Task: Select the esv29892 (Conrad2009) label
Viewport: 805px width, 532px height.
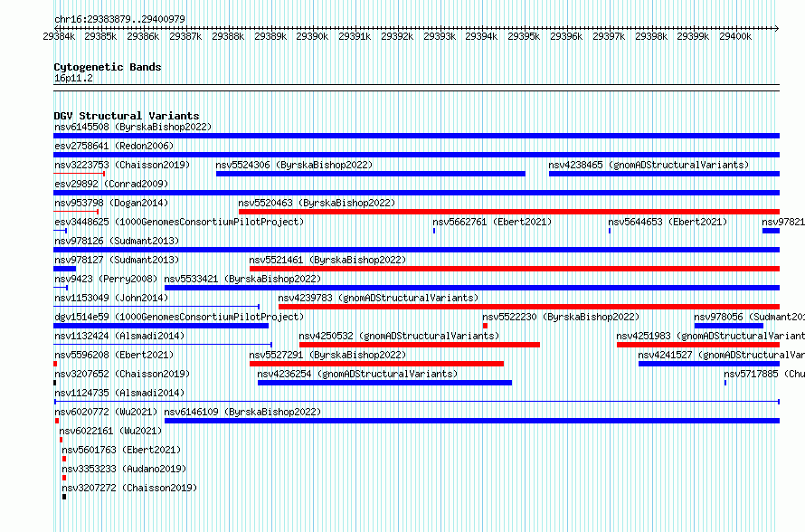Action: coord(111,184)
